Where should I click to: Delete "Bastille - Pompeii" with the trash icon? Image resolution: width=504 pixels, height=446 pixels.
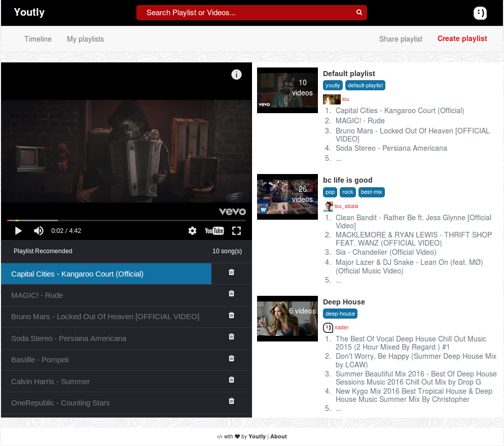click(231, 358)
